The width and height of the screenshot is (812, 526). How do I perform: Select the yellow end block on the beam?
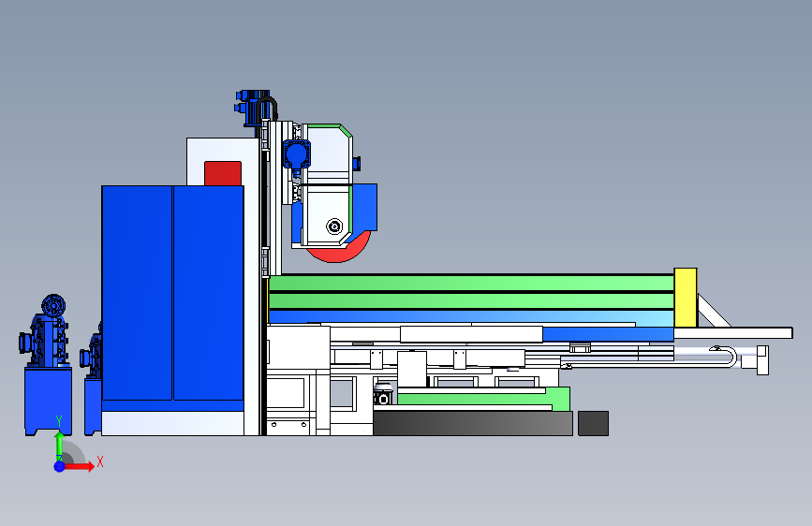click(686, 298)
